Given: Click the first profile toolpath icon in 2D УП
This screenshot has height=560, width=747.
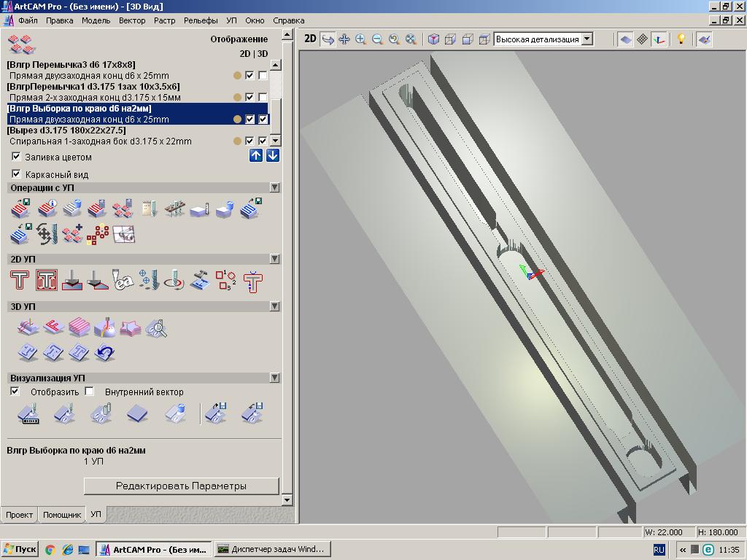Looking at the screenshot, I should [20, 281].
